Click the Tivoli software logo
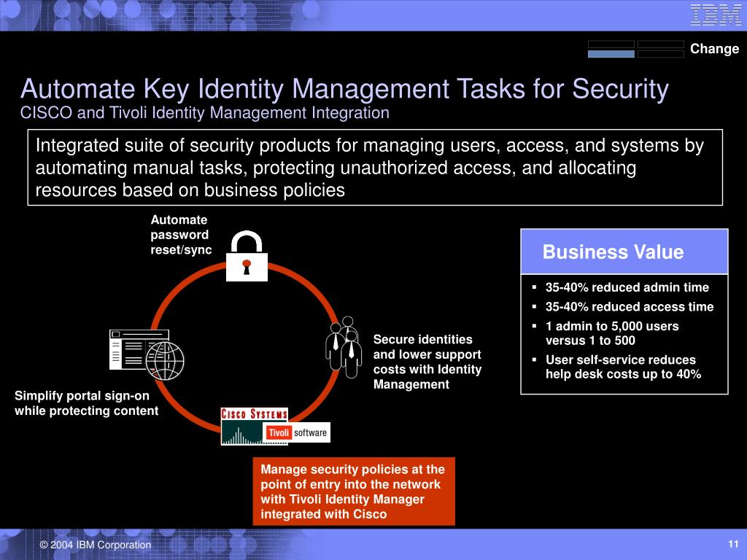 point(297,432)
